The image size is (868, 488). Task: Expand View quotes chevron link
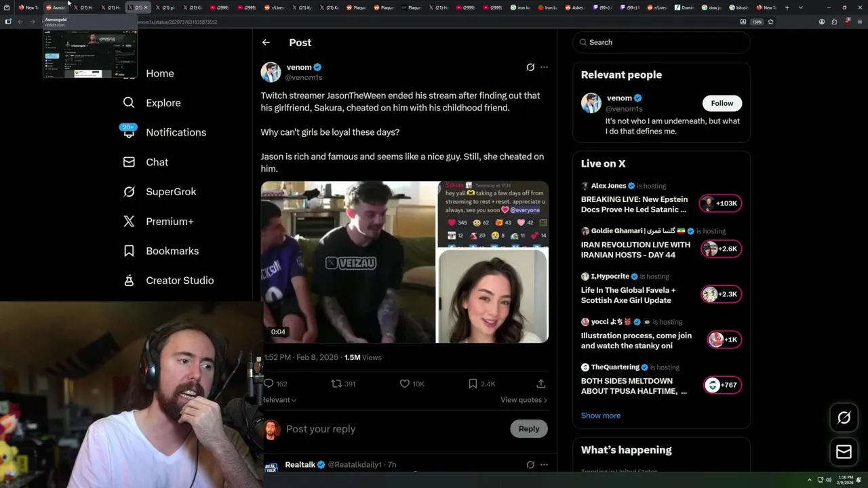(x=524, y=400)
